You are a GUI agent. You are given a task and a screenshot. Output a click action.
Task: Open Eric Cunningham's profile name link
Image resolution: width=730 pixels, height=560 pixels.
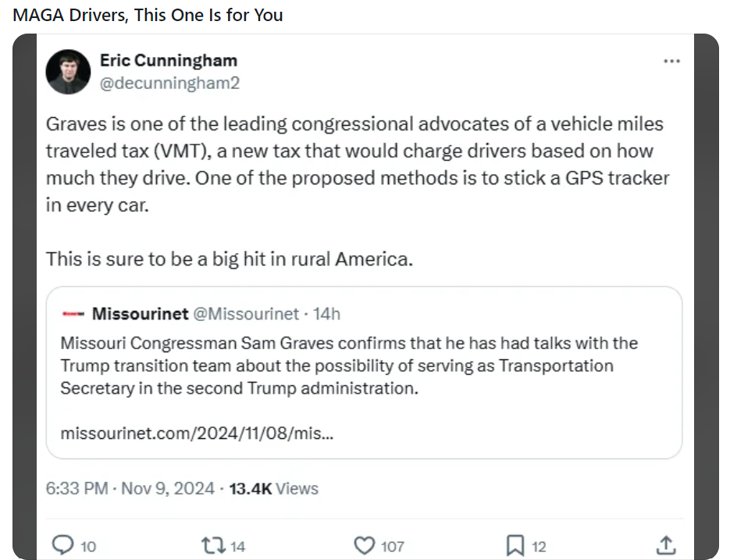pos(168,60)
